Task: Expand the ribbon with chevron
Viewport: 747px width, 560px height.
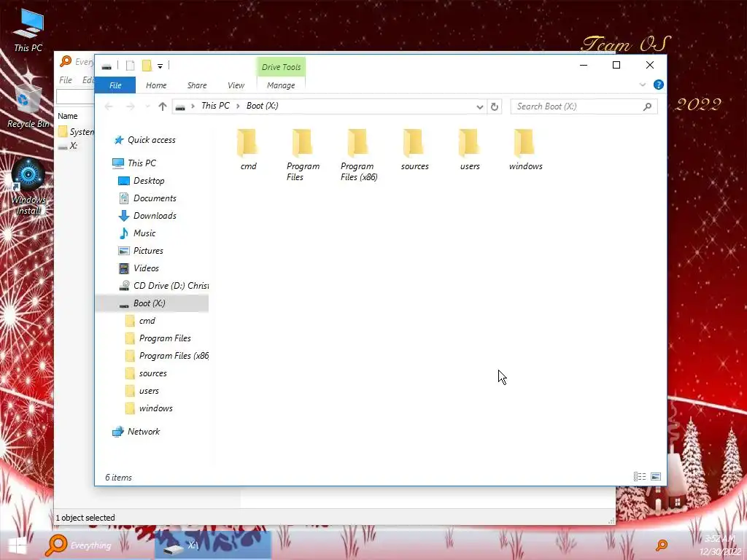Action: point(642,85)
